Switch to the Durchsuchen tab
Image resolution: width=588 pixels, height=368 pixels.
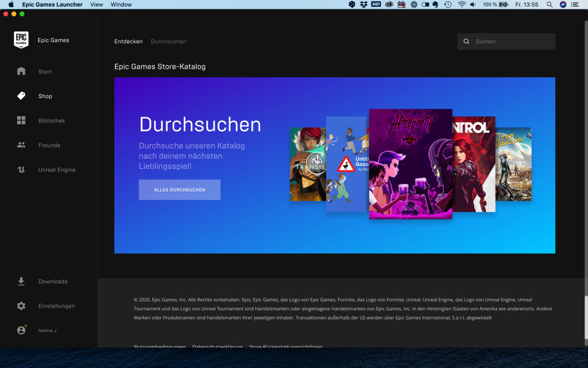pyautogui.click(x=169, y=41)
